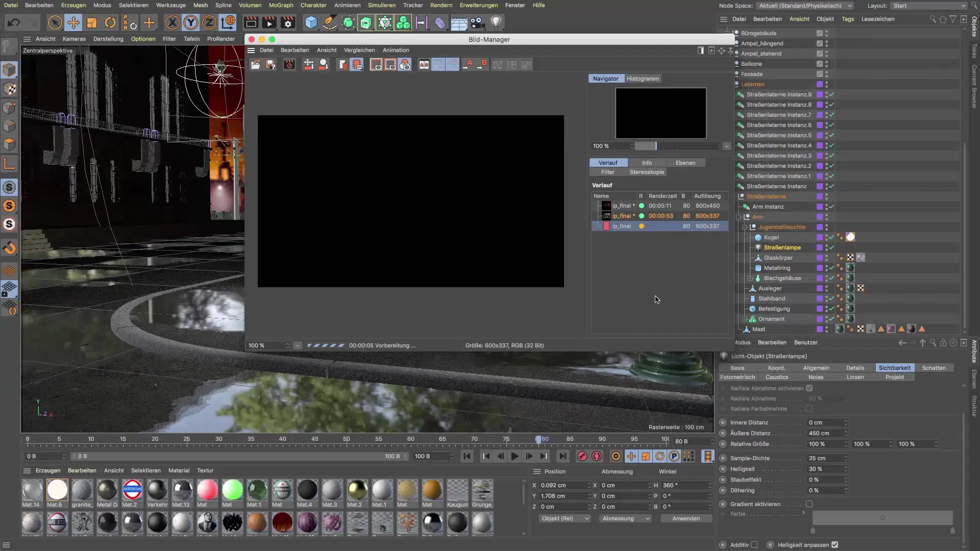The height and width of the screenshot is (551, 980).
Task: Switch to Ebenen tab
Action: [x=685, y=163]
